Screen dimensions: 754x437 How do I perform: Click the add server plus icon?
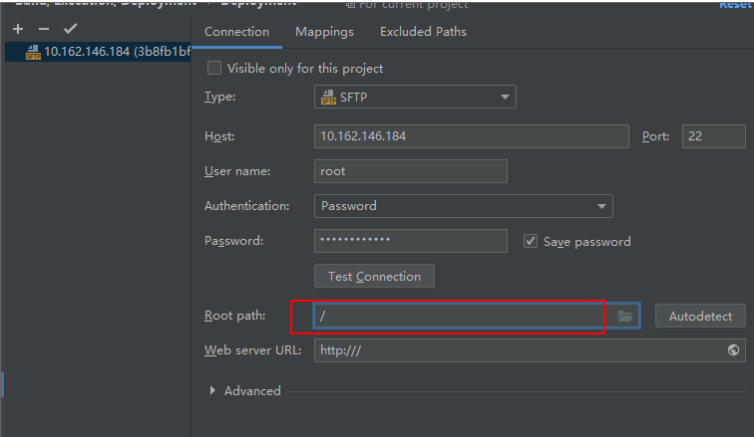(x=18, y=29)
